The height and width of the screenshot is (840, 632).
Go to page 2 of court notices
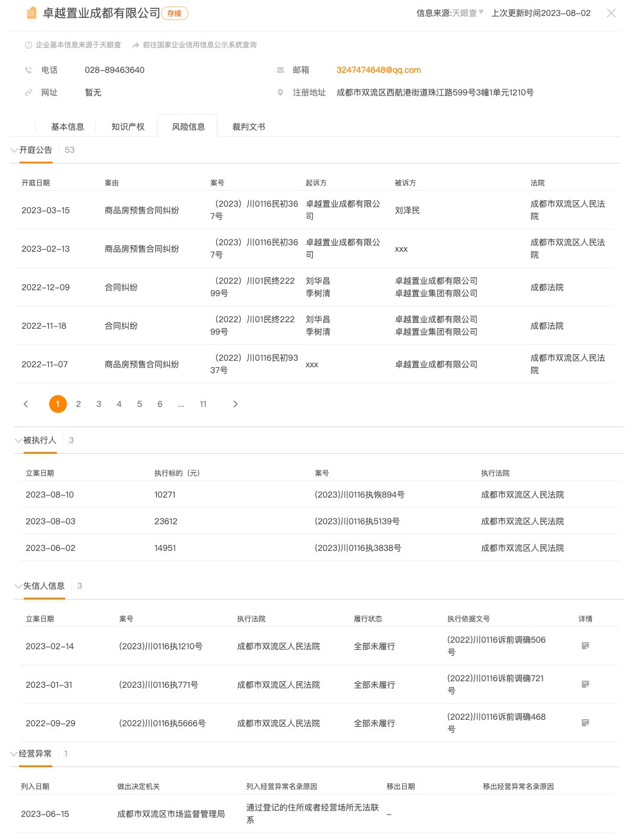point(78,404)
